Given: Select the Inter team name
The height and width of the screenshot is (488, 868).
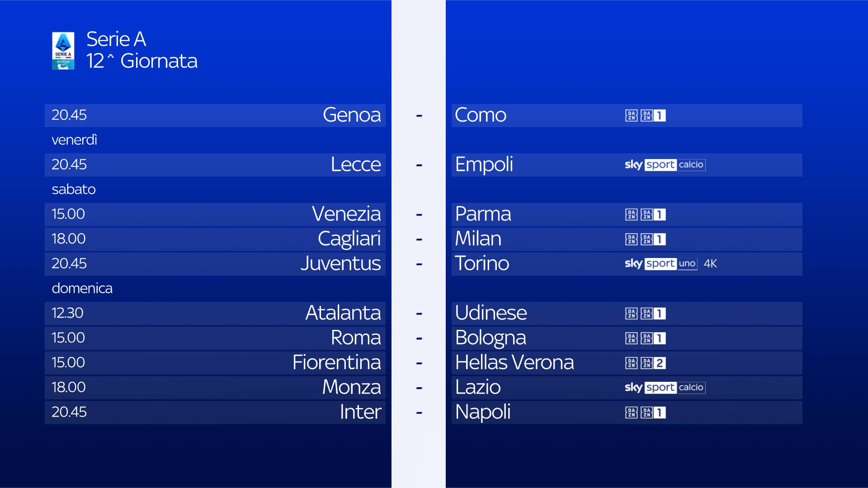Looking at the screenshot, I should [x=360, y=412].
